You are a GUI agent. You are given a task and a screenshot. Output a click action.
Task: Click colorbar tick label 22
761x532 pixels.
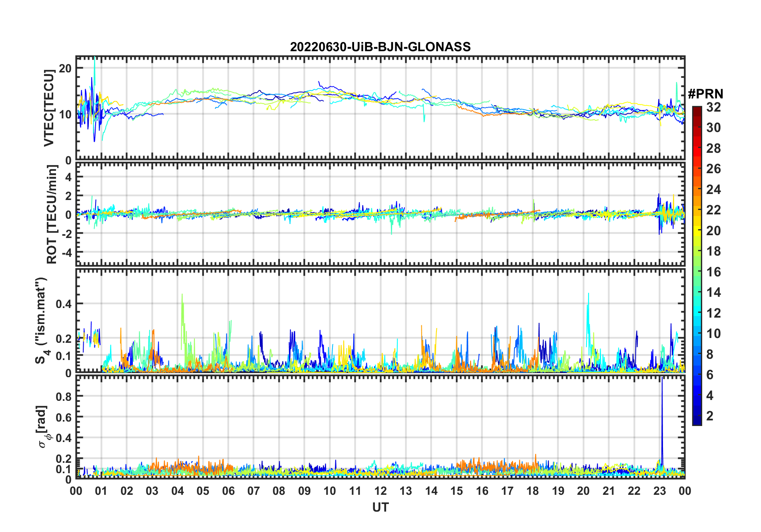point(713,210)
